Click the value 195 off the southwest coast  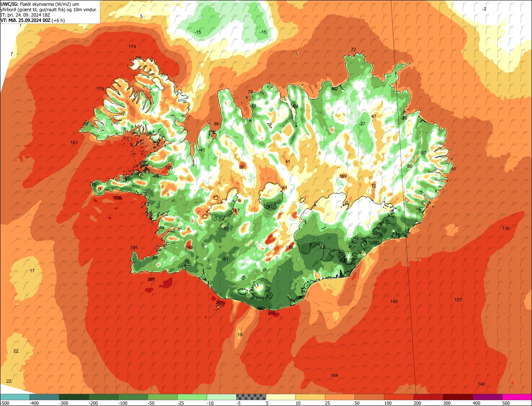(134, 247)
